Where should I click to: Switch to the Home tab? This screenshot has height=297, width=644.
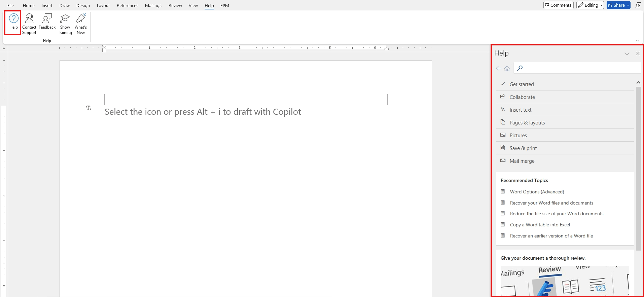(29, 5)
